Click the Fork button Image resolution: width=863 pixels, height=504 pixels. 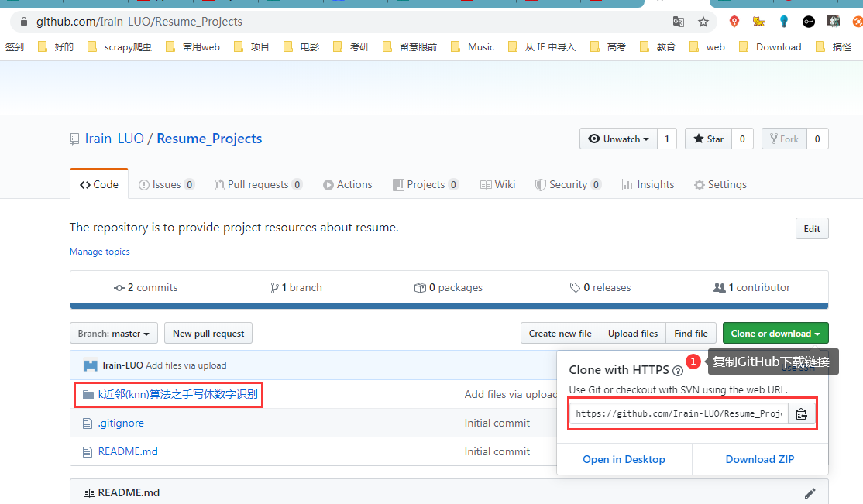point(784,139)
